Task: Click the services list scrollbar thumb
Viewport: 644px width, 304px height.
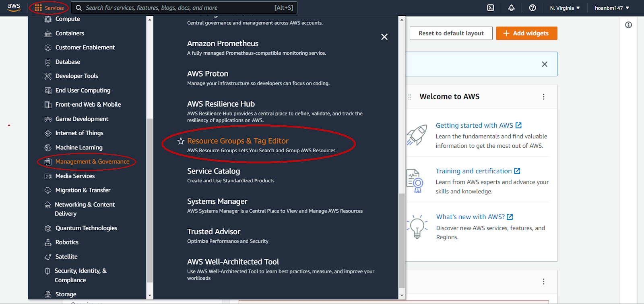Action: tap(401, 241)
